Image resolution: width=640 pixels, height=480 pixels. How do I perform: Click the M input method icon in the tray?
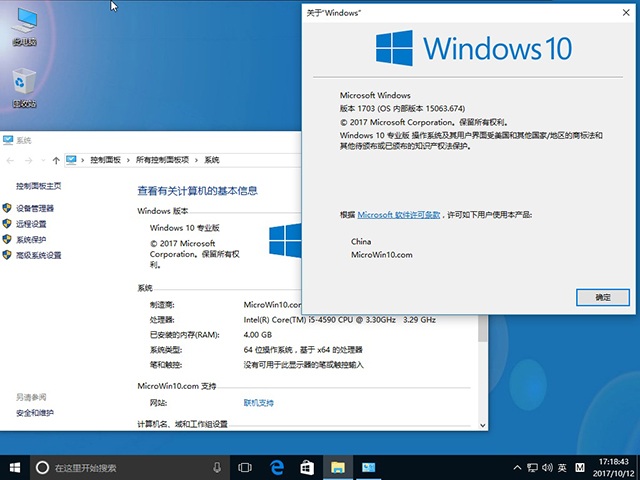click(580, 468)
